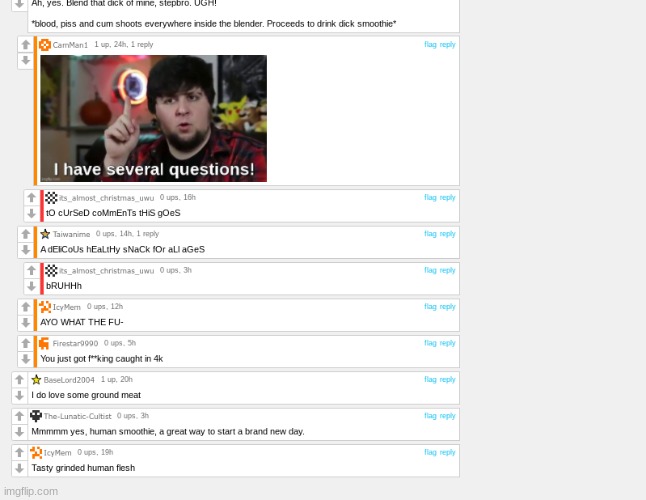Upvote CarnMan1's image comment
Viewport: 646px width, 500px height.
[x=26, y=44]
